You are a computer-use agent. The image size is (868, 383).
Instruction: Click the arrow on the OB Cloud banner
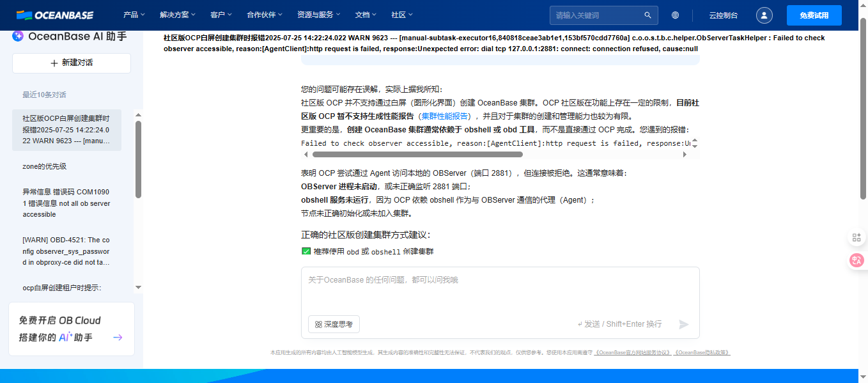[x=118, y=338]
